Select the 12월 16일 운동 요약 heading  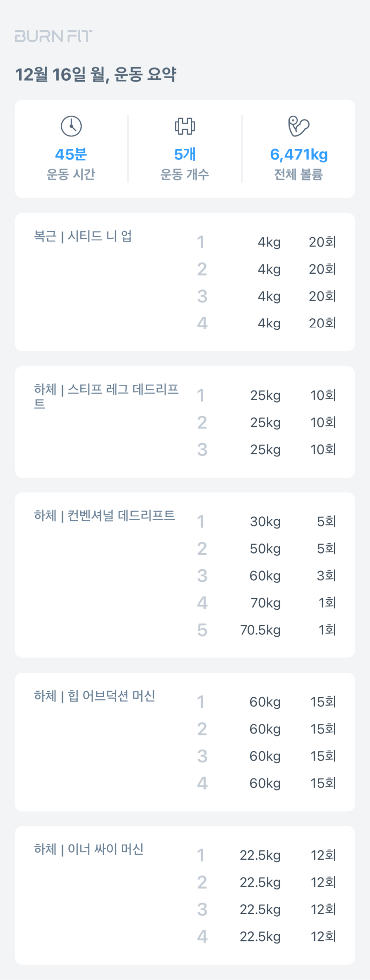click(96, 75)
